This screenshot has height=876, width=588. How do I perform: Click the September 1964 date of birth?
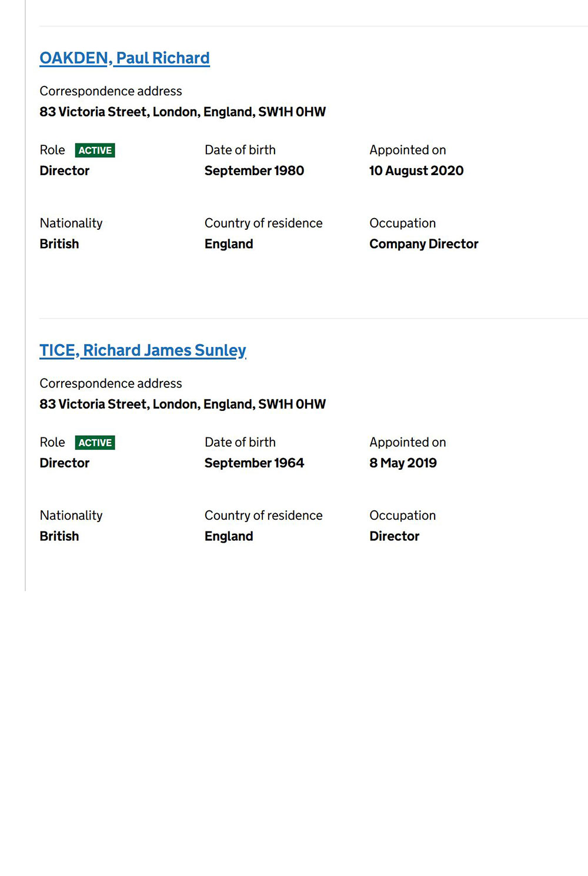click(254, 463)
